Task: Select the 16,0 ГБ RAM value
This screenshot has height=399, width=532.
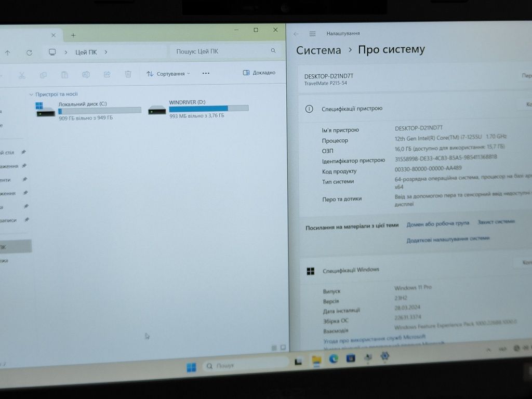Action: 449,148
